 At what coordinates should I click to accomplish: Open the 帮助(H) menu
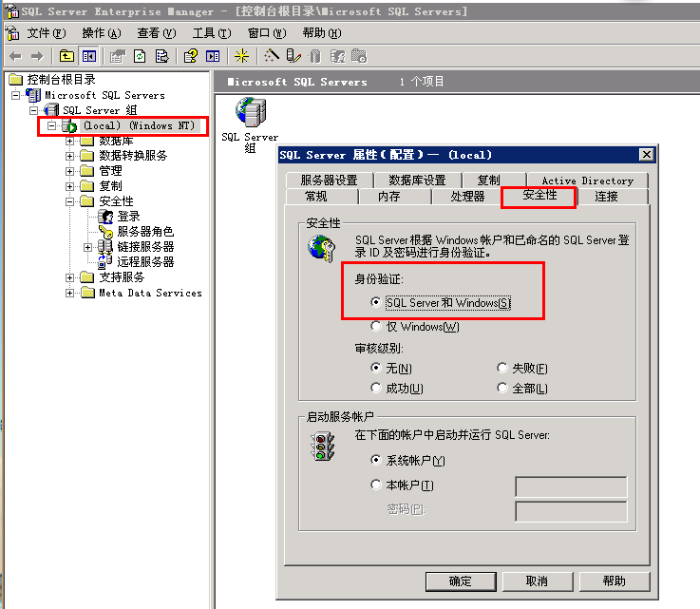pyautogui.click(x=321, y=33)
